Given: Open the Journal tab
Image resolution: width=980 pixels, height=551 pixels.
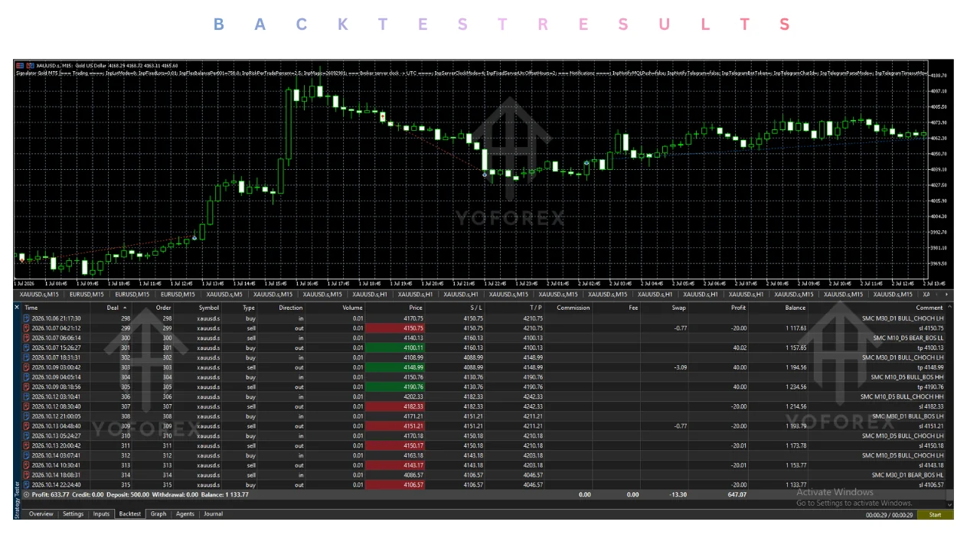Looking at the screenshot, I should point(213,514).
